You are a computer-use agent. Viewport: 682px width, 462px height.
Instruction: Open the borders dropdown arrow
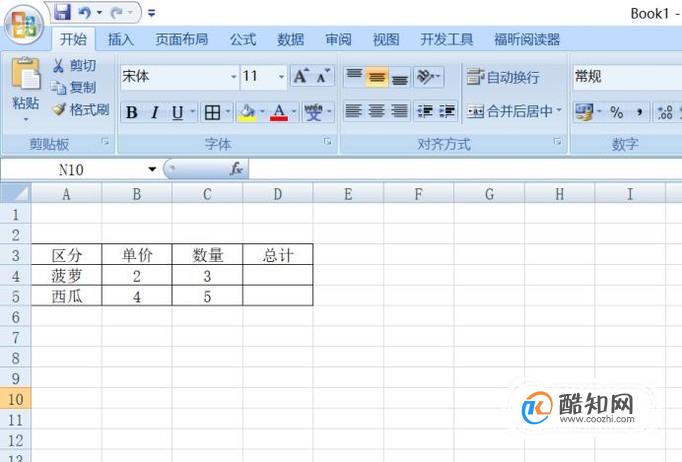(228, 112)
